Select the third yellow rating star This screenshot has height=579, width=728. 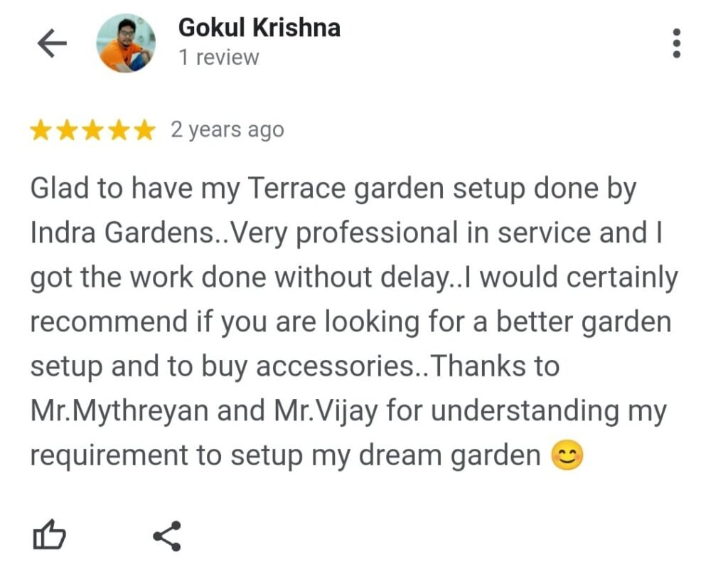tap(93, 130)
